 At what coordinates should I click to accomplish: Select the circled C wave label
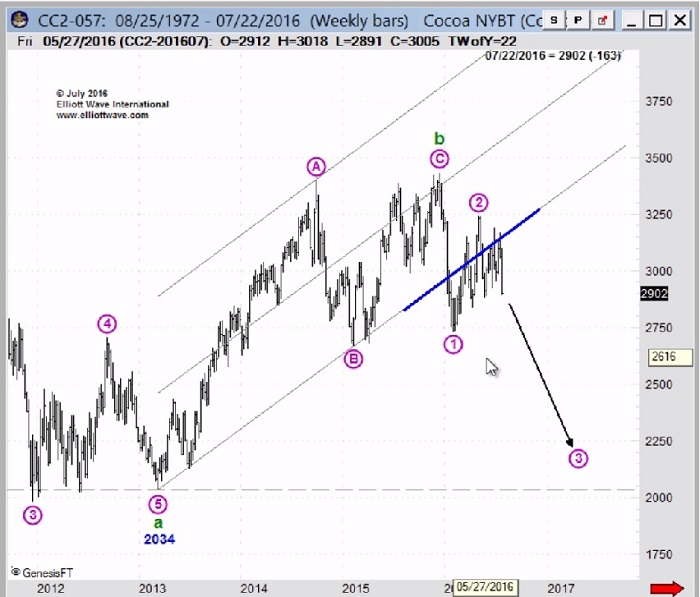click(439, 159)
